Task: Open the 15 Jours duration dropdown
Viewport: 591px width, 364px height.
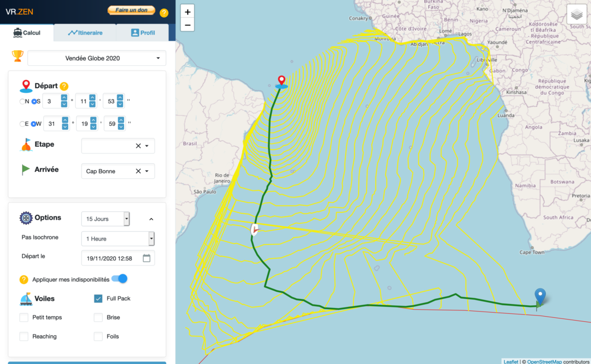Action: [106, 219]
